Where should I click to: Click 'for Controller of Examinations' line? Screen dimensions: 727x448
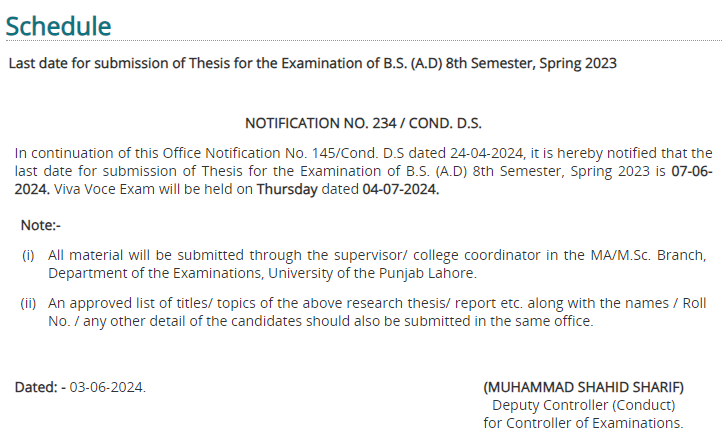[583, 423]
